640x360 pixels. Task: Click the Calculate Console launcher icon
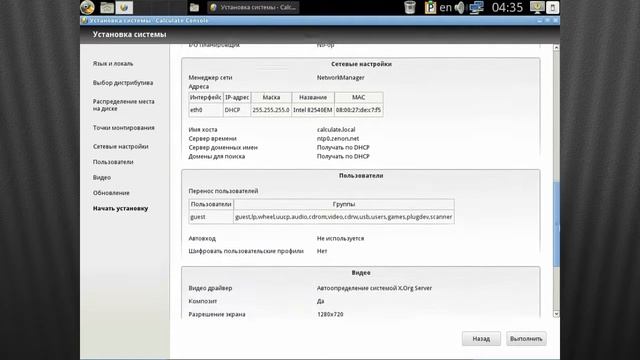(x=124, y=7)
